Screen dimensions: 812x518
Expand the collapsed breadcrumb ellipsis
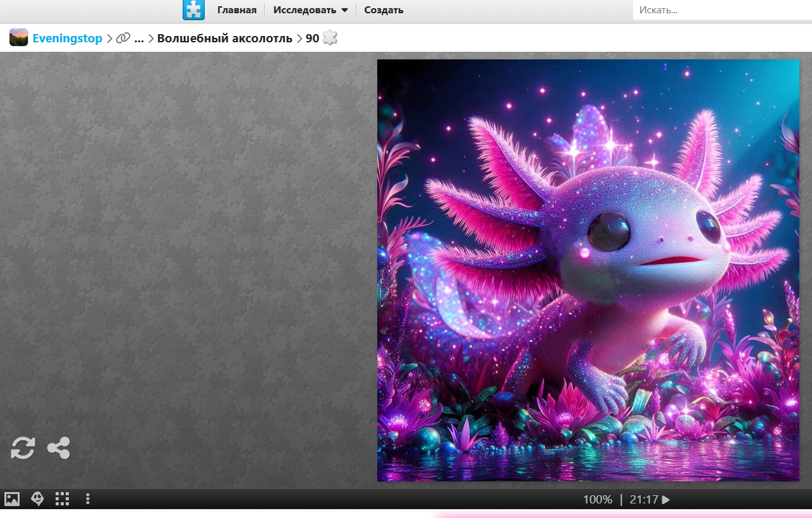click(139, 39)
